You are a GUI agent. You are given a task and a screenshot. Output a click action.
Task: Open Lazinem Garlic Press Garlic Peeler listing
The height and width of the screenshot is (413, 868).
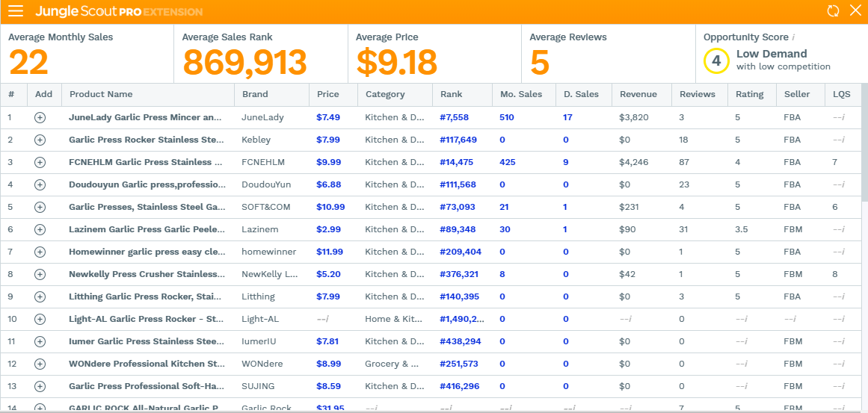click(x=147, y=229)
